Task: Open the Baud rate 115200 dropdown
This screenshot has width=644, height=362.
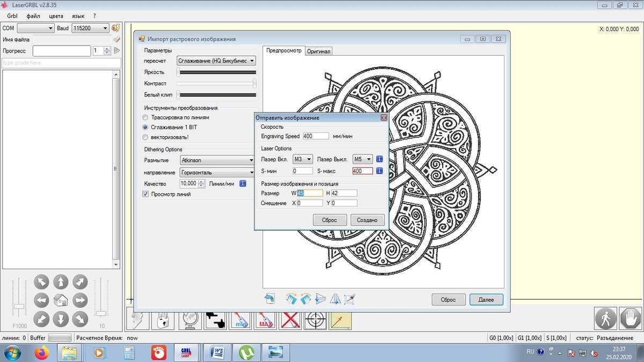Action: pyautogui.click(x=90, y=28)
